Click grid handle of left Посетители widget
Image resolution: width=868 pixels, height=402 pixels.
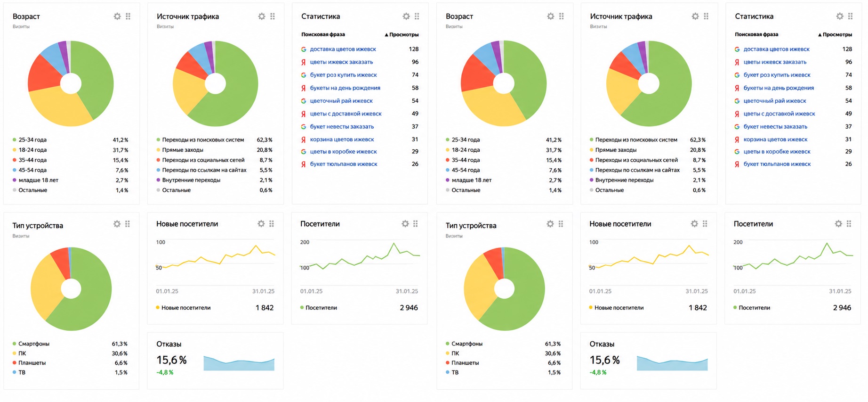416,224
